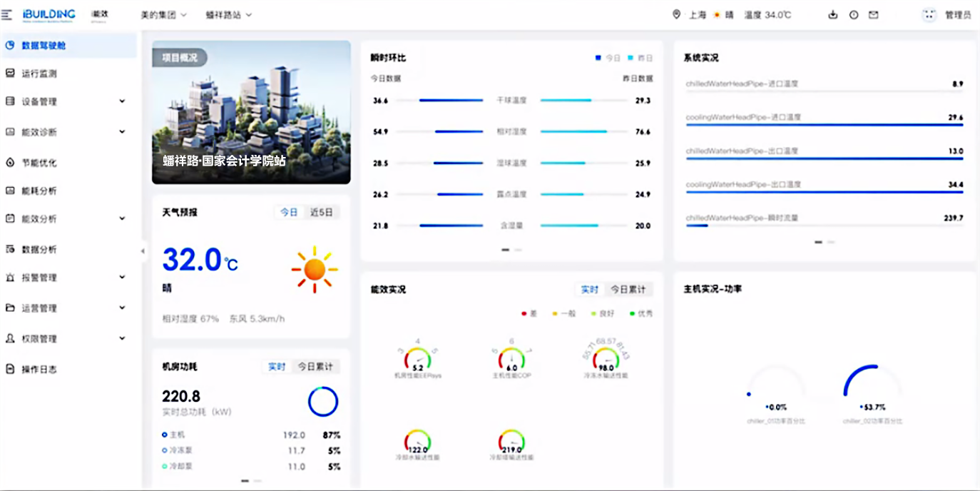Open the 蟠祥路站 station dropdown
This screenshot has height=491, width=980.
[x=228, y=15]
